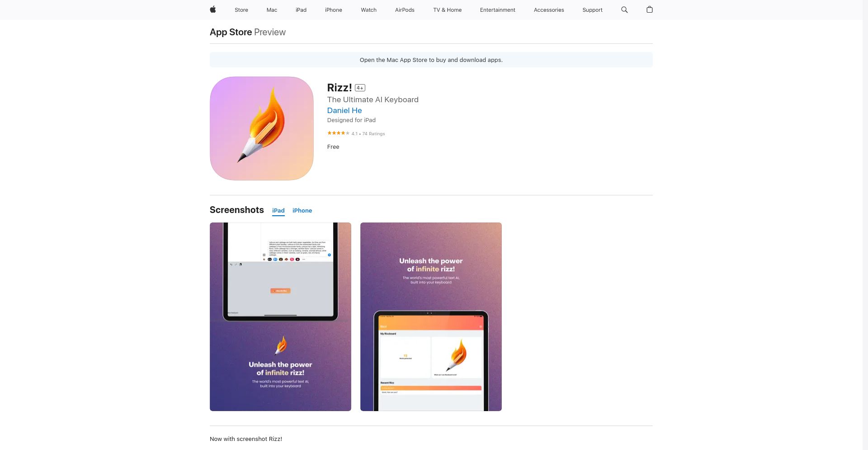Viewport: 868px width, 450px height.
Task: Open the Watch menu
Action: [369, 10]
